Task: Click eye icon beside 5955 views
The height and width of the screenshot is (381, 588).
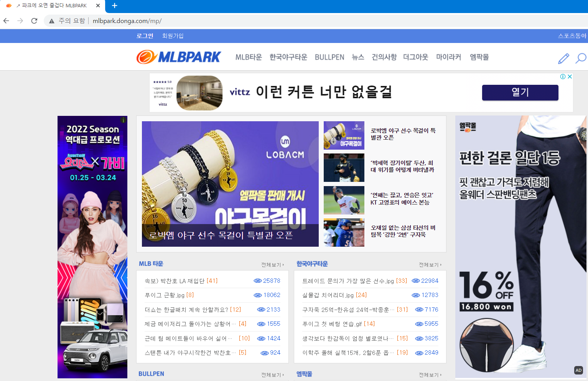Action: tap(419, 324)
